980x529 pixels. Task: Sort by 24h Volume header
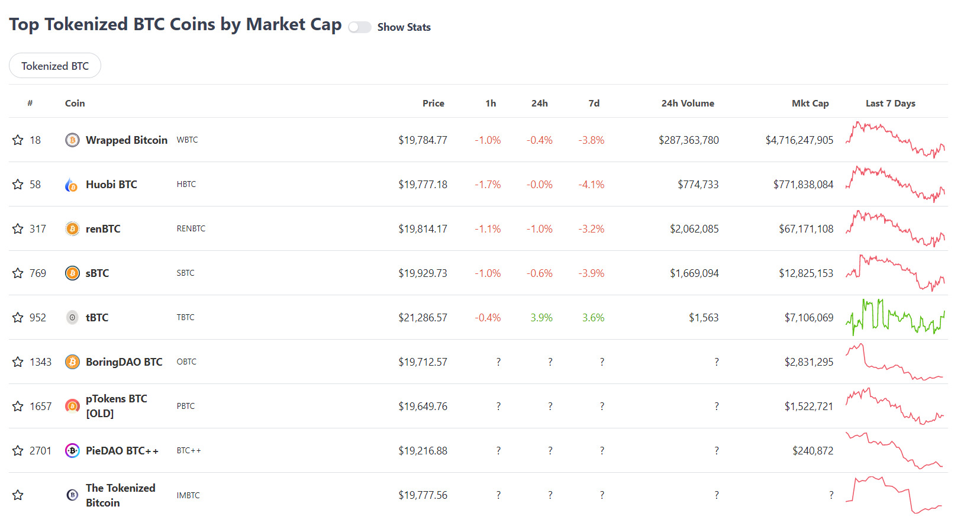pyautogui.click(x=688, y=103)
